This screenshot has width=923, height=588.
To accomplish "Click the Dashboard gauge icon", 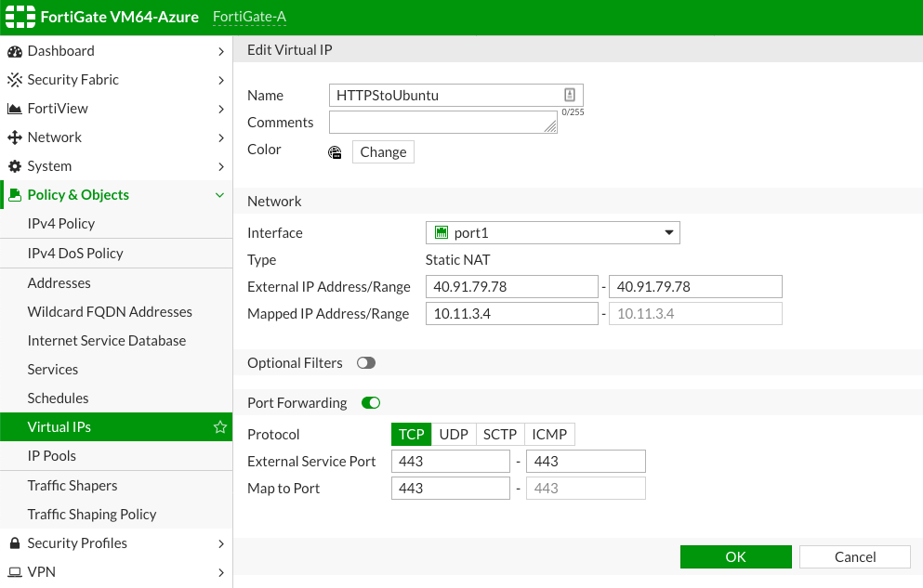I will (15, 52).
